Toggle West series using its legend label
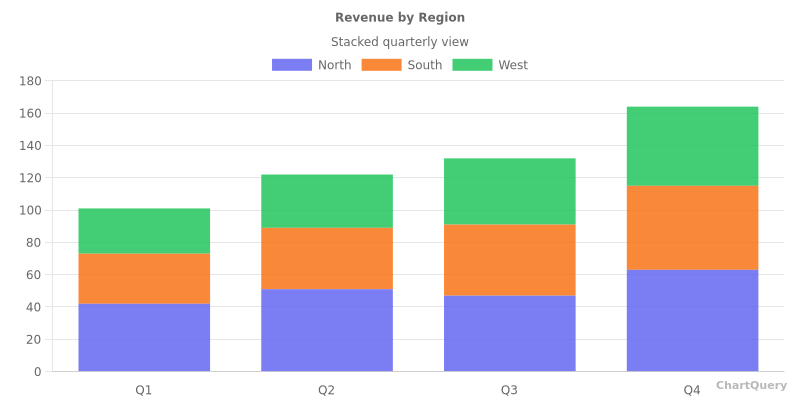This screenshot has width=800, height=400. [513, 65]
